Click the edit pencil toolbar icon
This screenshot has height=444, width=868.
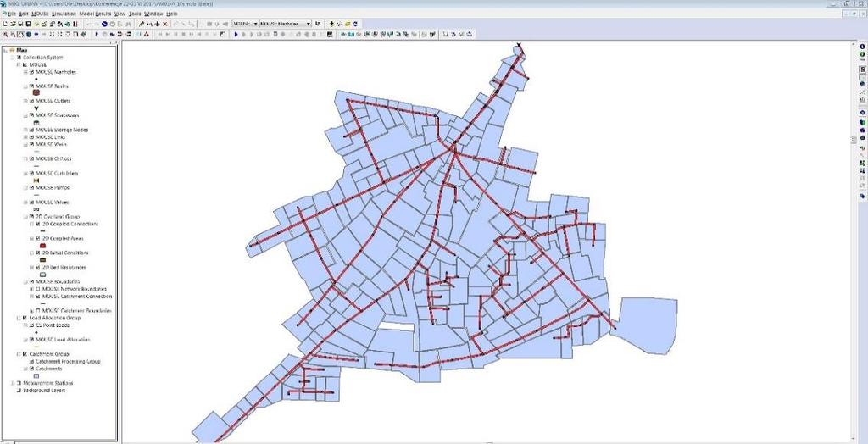[x=142, y=24]
